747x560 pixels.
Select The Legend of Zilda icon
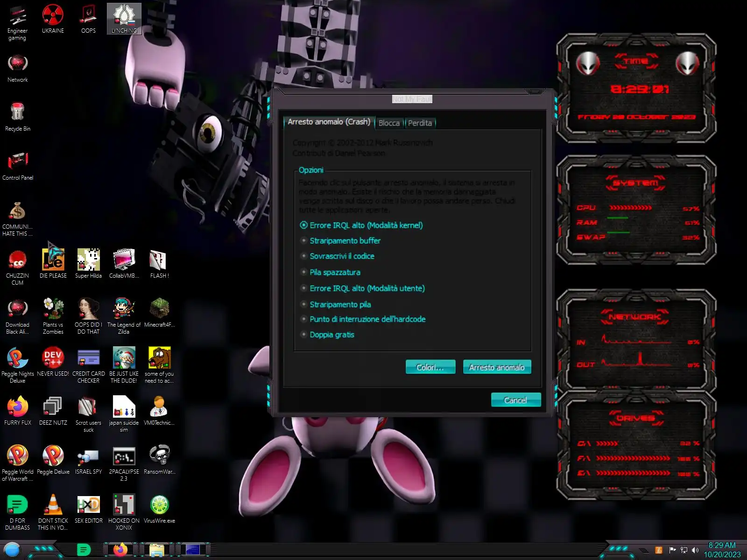[x=124, y=316]
